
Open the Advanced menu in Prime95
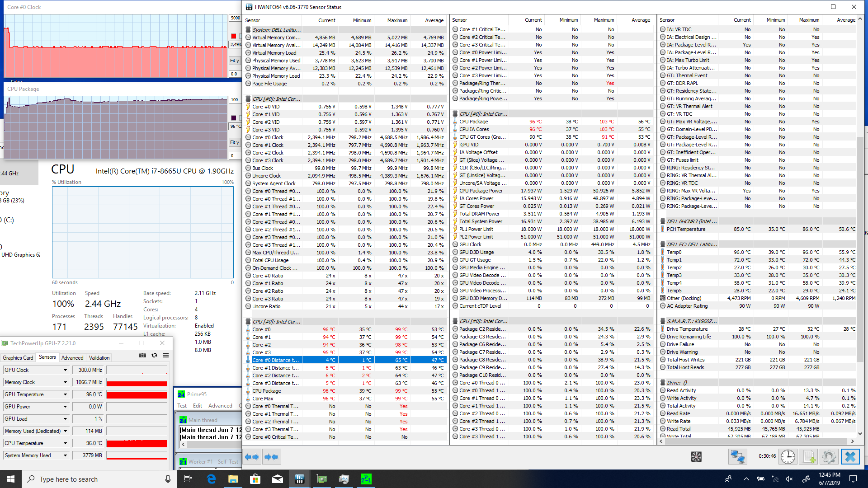pos(221,406)
